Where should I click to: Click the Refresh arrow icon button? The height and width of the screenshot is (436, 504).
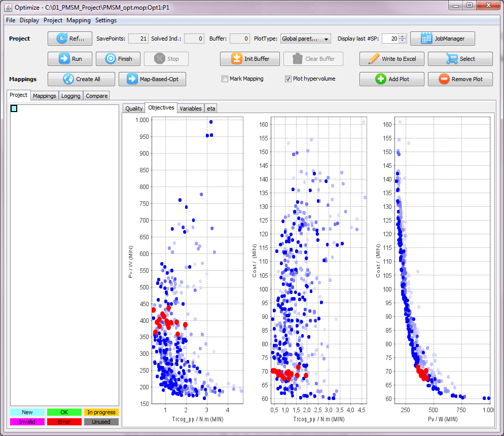62,39
